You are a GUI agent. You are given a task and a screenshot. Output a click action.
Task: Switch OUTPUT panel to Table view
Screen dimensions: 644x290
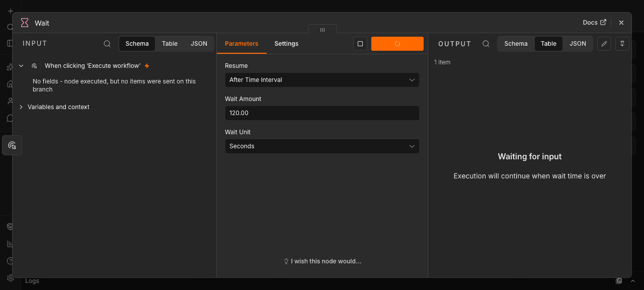(x=548, y=44)
